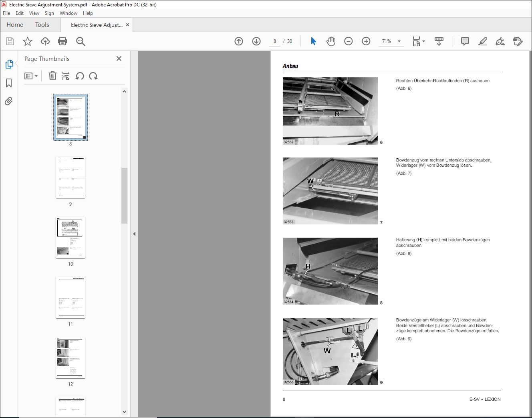Select the page 8 thumbnail
The height and width of the screenshot is (418, 532).
(x=71, y=117)
